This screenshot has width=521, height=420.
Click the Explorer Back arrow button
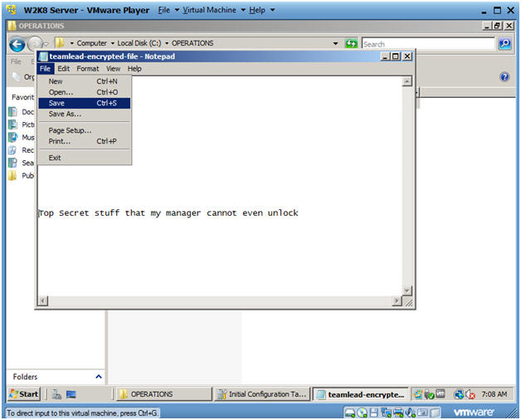point(17,44)
